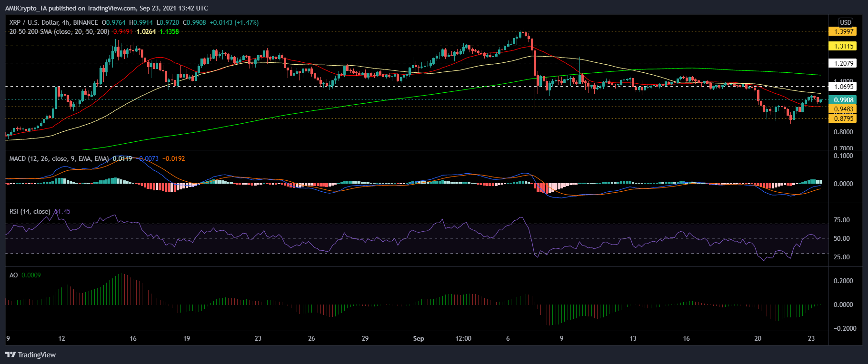Click the 25.00 tick on RSI axis

[x=841, y=257]
